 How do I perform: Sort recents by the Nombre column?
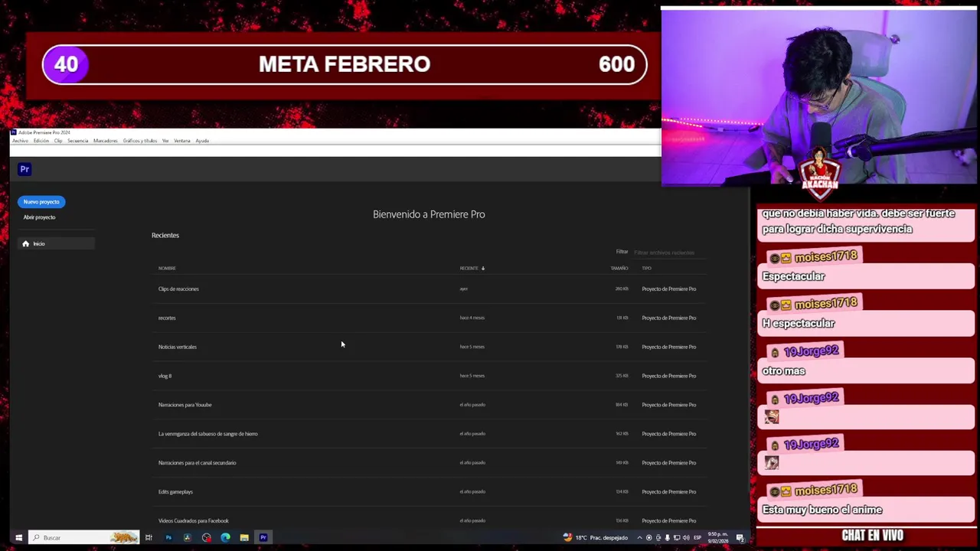click(x=167, y=269)
